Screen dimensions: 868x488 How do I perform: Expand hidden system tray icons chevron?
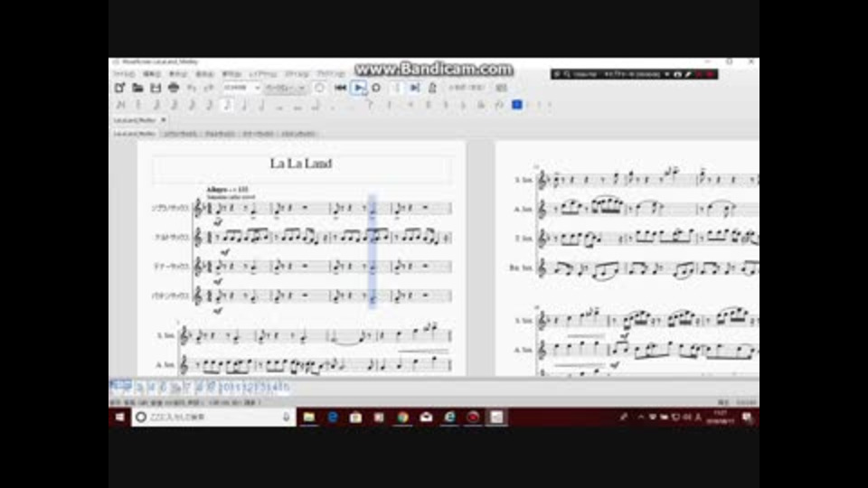[x=640, y=418]
